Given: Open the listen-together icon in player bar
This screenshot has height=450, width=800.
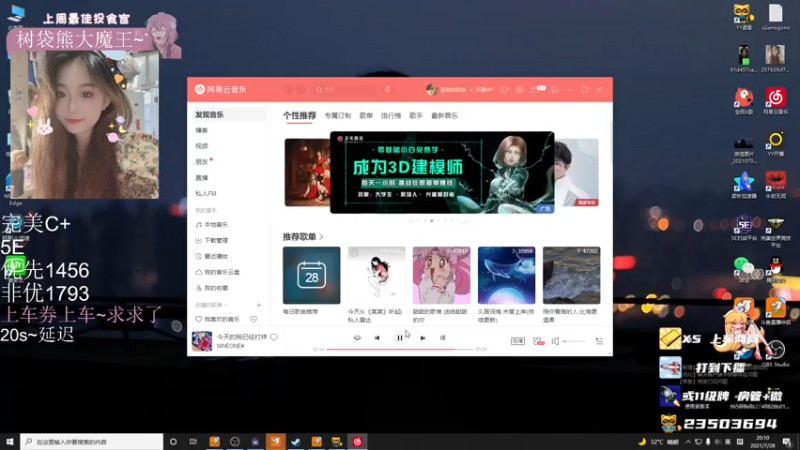Looking at the screenshot, I should 538,341.
